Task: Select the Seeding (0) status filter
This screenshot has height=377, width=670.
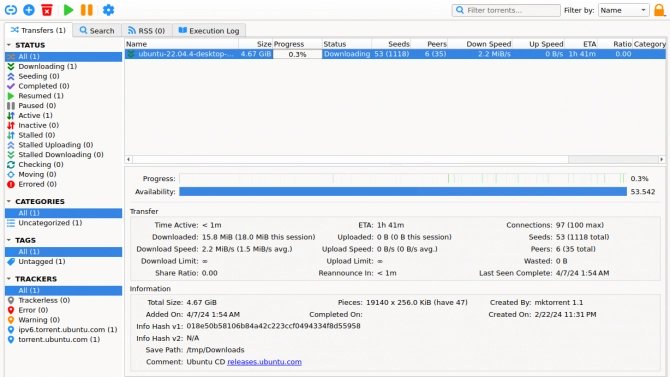Action: pyautogui.click(x=63, y=76)
